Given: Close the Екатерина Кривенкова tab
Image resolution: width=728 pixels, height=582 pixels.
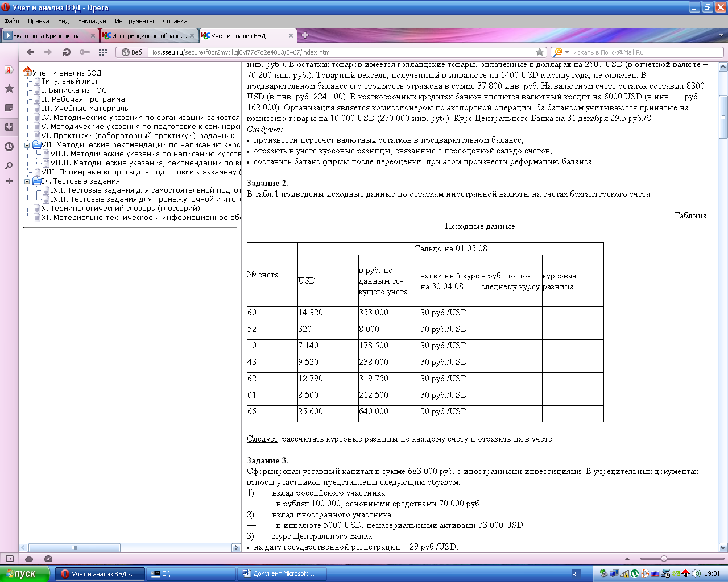Looking at the screenshot, I should [93, 35].
